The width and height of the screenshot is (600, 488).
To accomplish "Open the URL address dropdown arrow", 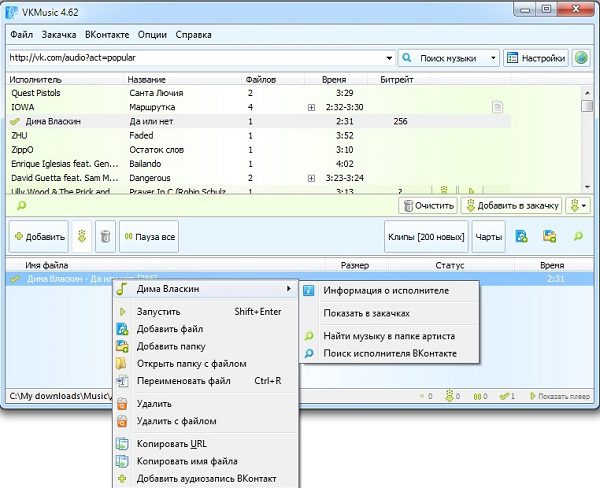I will pos(389,58).
